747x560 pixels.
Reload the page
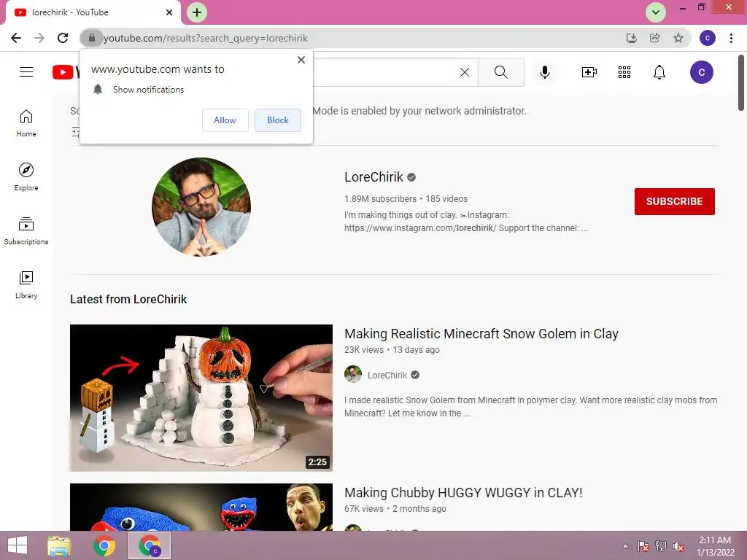(x=63, y=38)
